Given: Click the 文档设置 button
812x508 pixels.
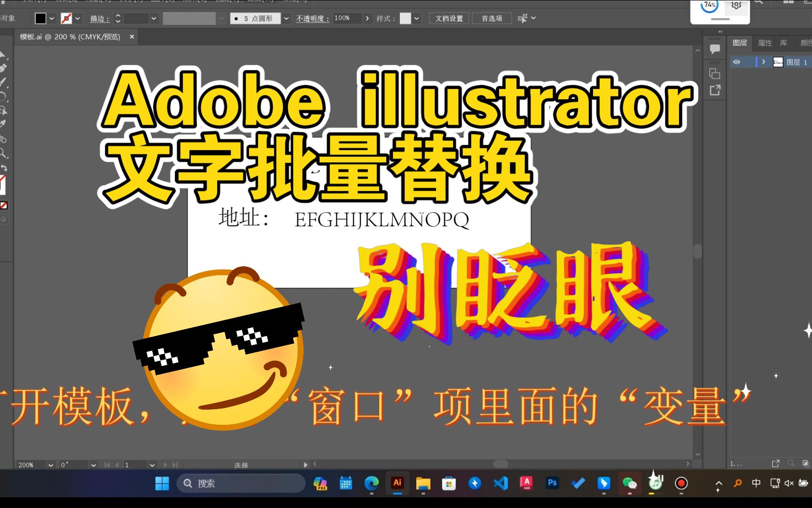Looking at the screenshot, I should 449,18.
